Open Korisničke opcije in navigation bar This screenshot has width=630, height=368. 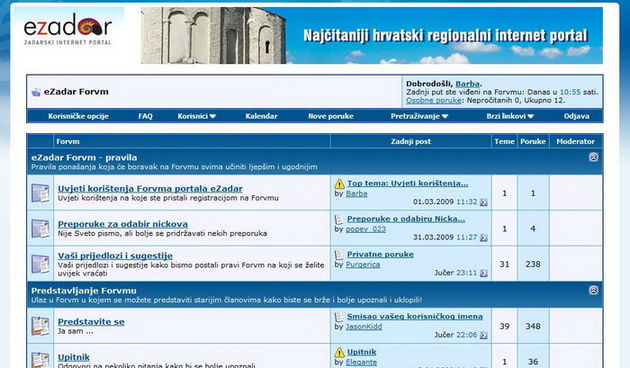coord(78,116)
